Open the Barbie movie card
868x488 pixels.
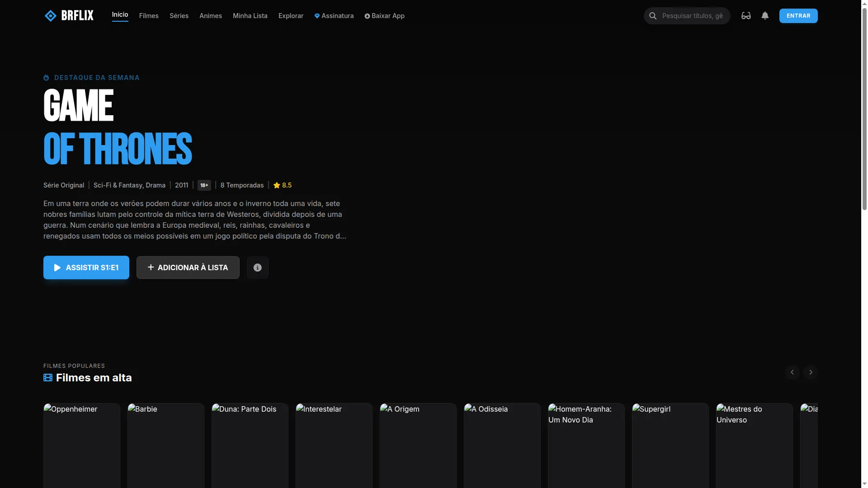coord(166,446)
